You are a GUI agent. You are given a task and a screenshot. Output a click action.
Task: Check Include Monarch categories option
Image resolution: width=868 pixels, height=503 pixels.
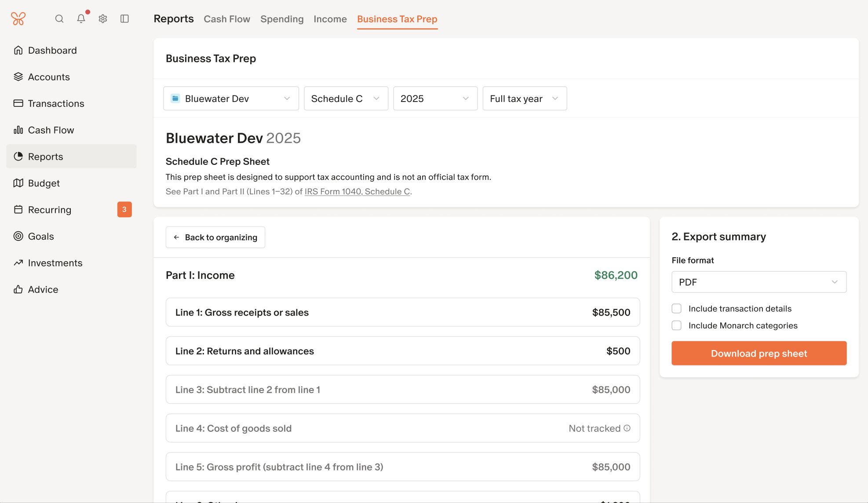(676, 325)
